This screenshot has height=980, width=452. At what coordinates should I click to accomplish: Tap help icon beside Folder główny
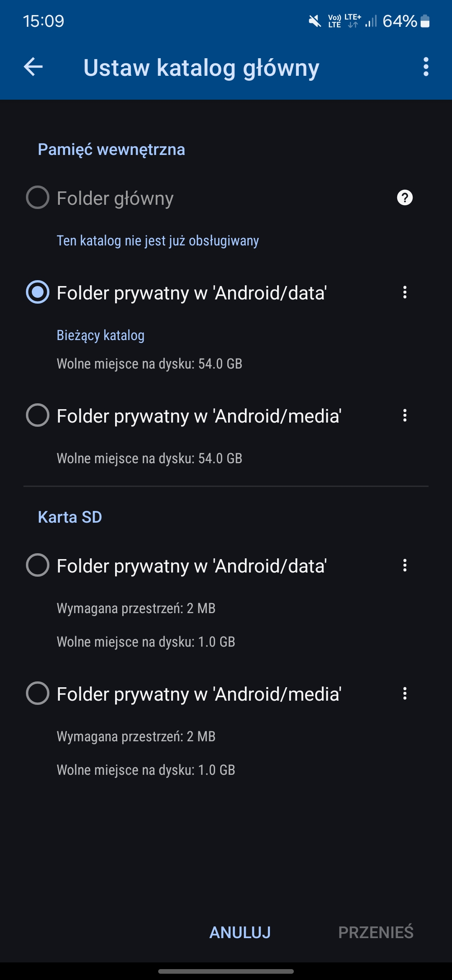coord(404,198)
